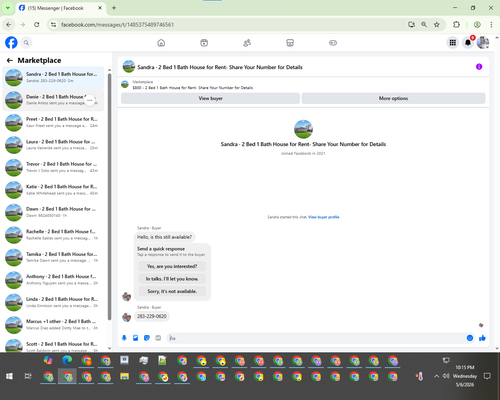The width and height of the screenshot is (500, 400).
Task: Open the Marketplace storefront icon in top bar
Action: (290, 43)
